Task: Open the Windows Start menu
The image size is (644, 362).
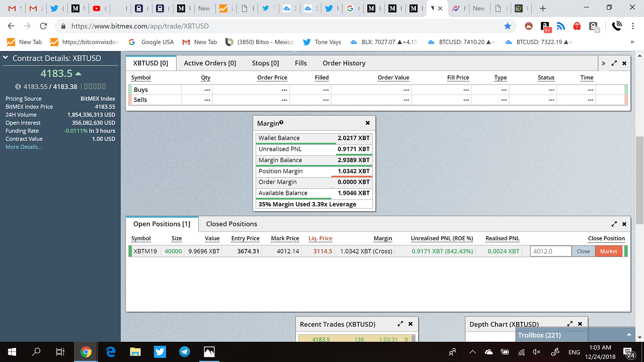Action: tap(12, 352)
